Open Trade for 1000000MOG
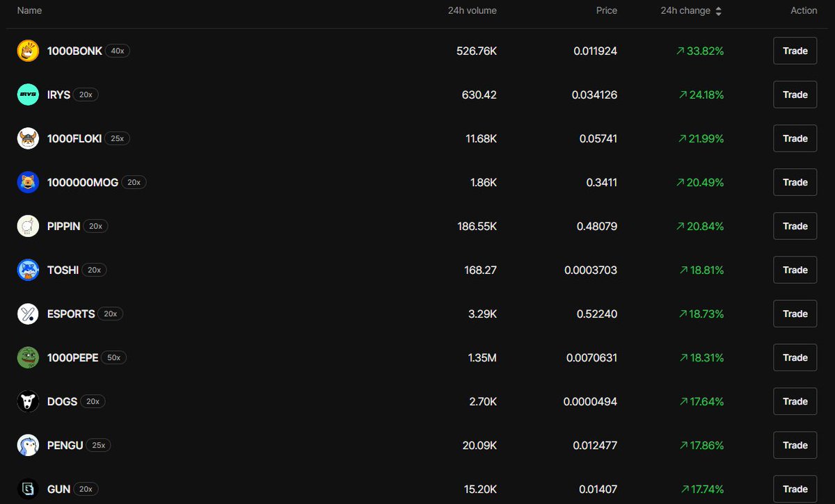835x504 pixels. click(x=795, y=182)
